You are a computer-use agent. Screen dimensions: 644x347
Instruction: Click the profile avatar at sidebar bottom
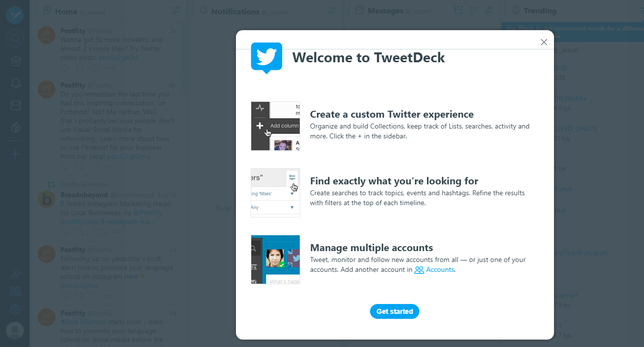tap(15, 331)
